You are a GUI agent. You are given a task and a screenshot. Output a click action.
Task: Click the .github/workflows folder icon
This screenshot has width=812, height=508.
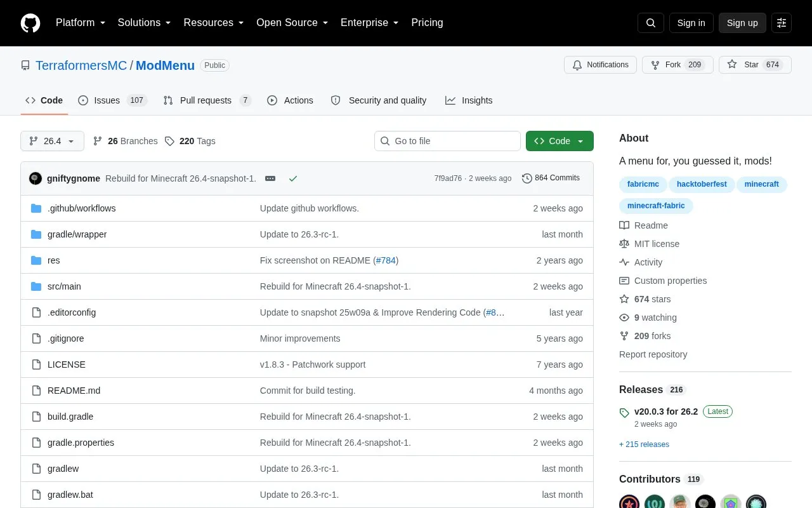[x=36, y=208]
